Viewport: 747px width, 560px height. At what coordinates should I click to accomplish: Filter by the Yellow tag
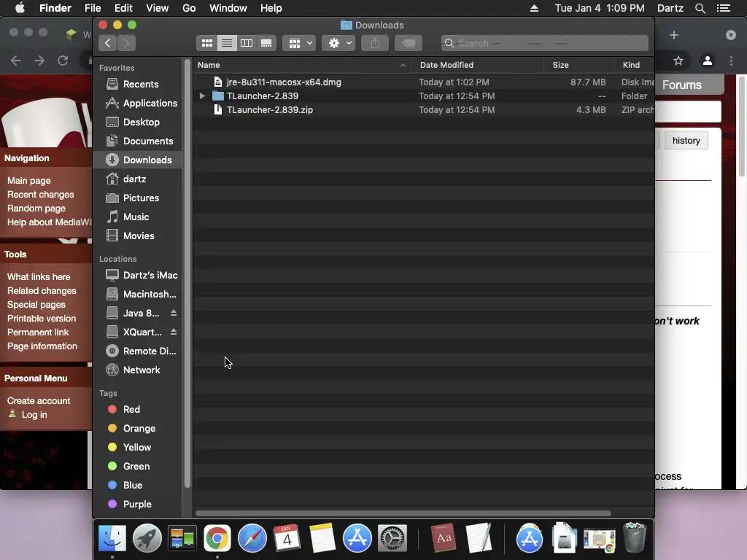pos(137,448)
